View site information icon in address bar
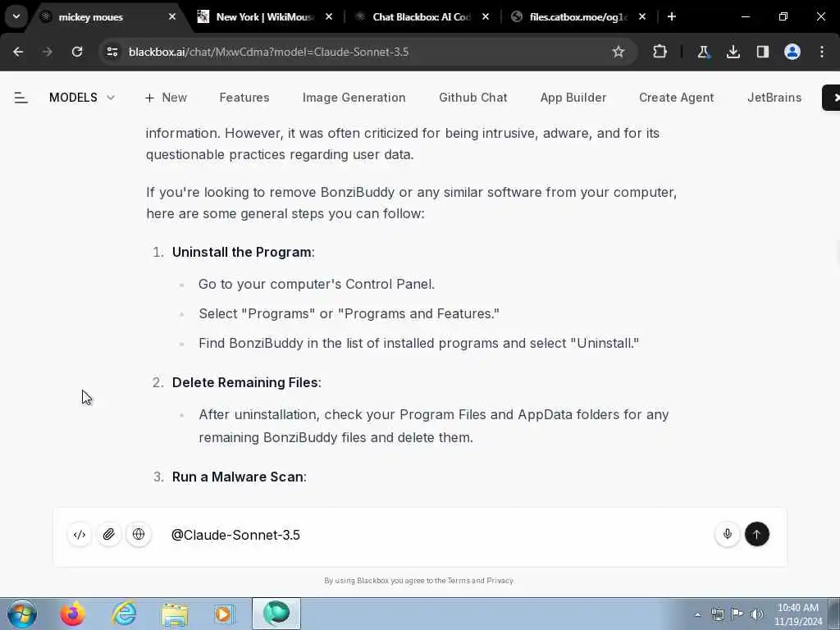 point(112,52)
